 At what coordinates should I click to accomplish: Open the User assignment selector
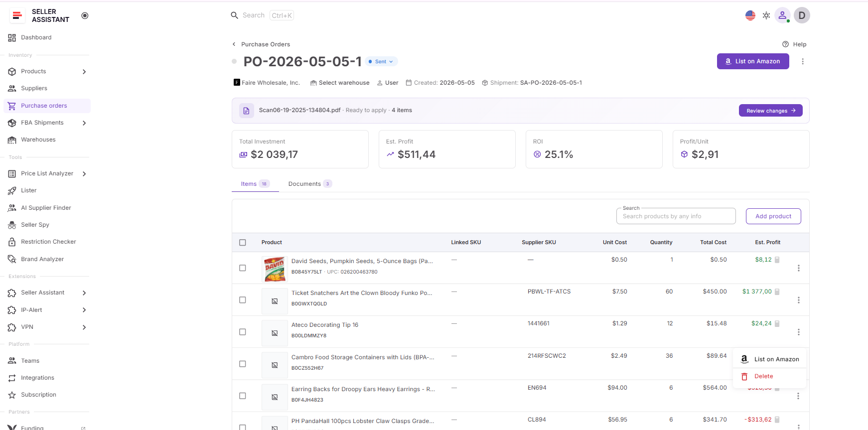pos(388,83)
